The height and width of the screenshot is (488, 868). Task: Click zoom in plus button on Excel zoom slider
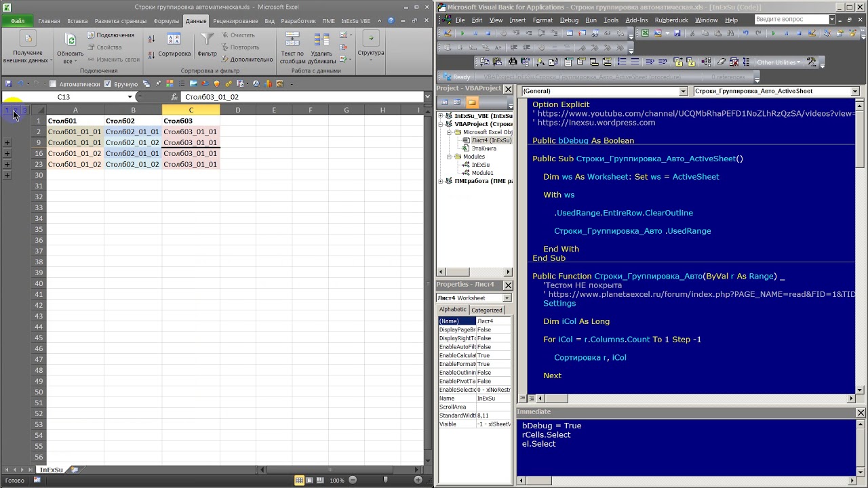(418, 480)
